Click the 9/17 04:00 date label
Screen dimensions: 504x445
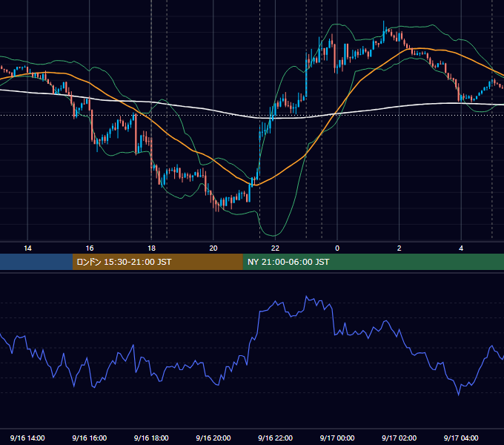461,438
